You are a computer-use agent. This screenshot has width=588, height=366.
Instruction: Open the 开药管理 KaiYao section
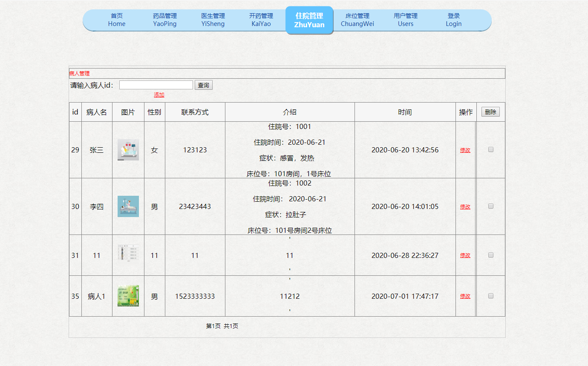(x=261, y=20)
